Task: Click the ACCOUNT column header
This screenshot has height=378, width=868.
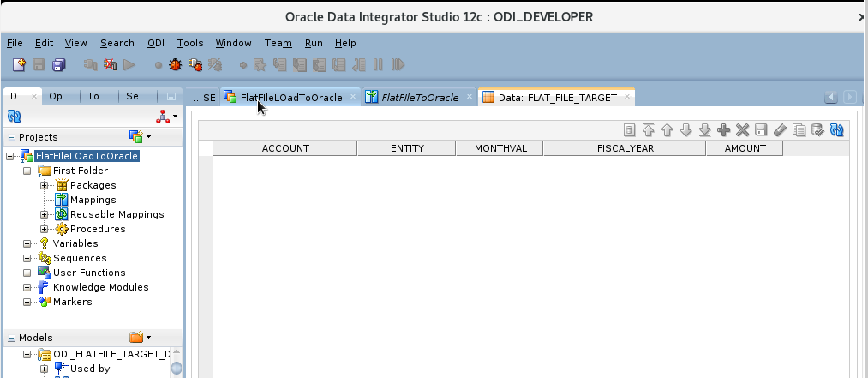Action: [285, 148]
